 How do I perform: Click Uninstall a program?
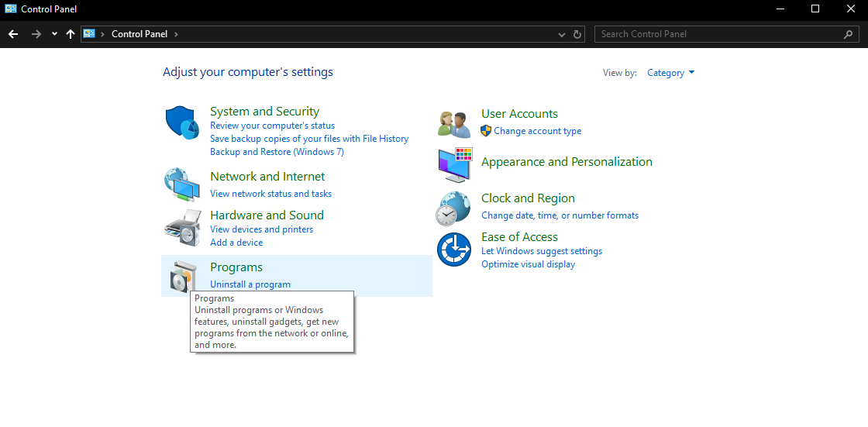click(x=250, y=284)
